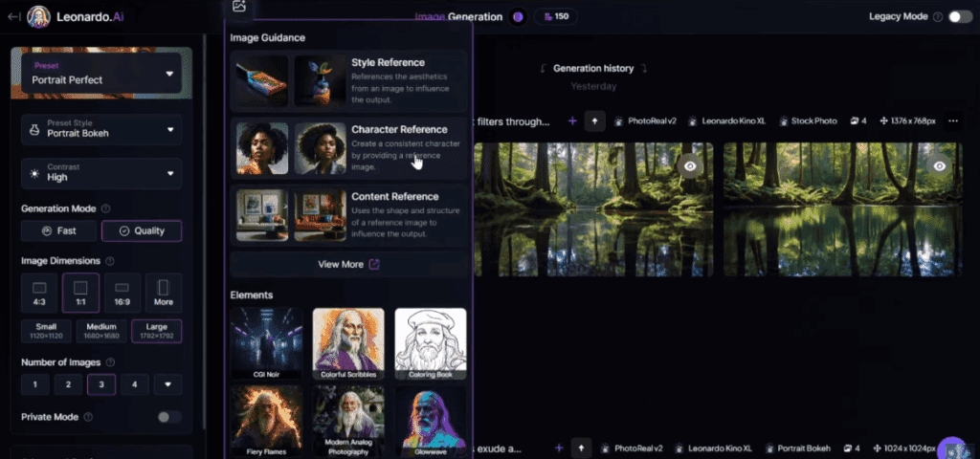The height and width of the screenshot is (459, 980).
Task: Choose the 16:9 aspect ratio
Action: 122,293
